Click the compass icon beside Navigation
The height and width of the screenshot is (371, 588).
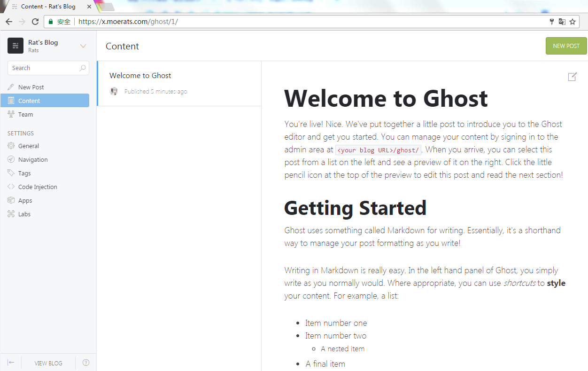[11, 159]
